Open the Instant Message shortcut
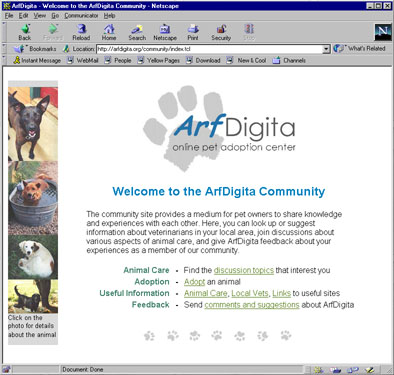 (x=37, y=60)
